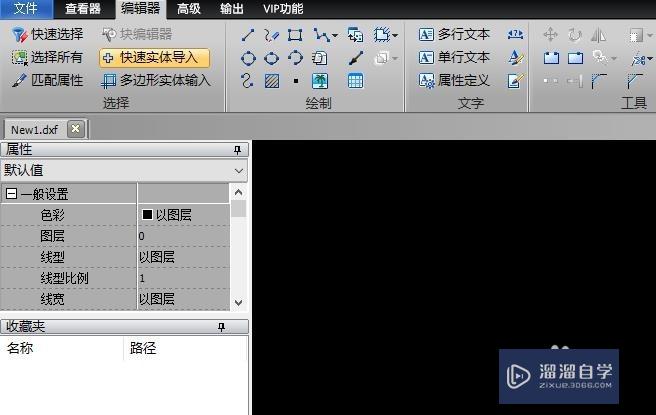The width and height of the screenshot is (656, 415).
Task: Open the trim tool dropdown arrow
Action: click(x=650, y=59)
